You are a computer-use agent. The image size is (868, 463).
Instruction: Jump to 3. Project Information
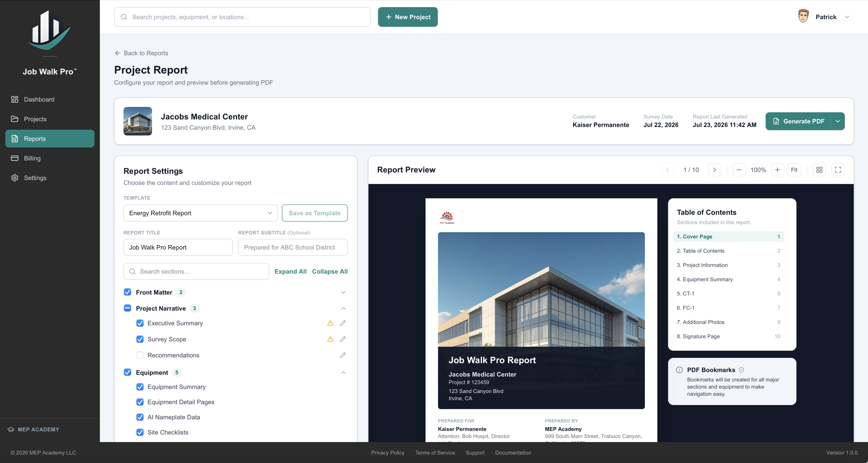click(728, 265)
